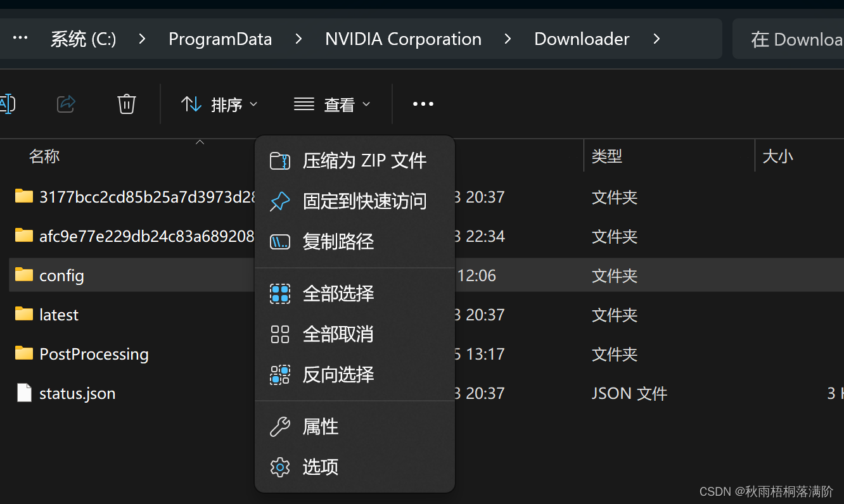
Task: Expand chevron after 系统 (C:) breadcrumb
Action: [142, 39]
